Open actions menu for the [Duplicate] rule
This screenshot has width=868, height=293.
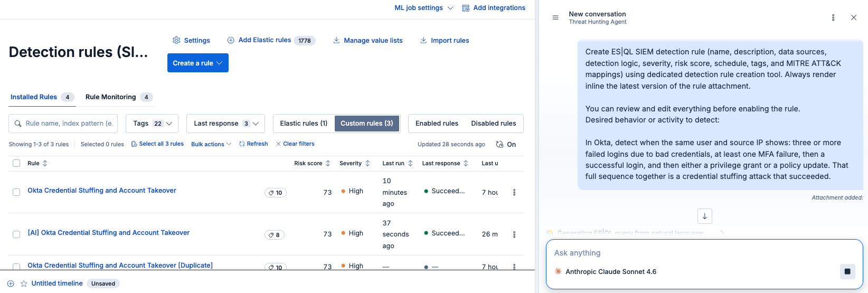514,267
